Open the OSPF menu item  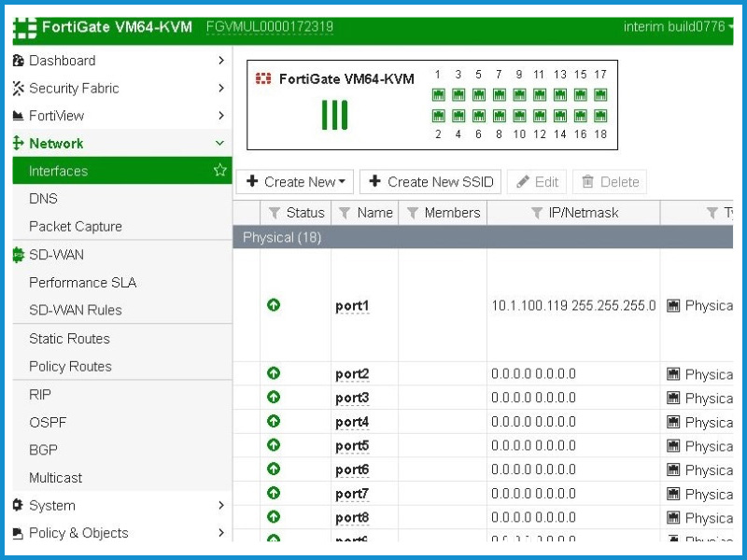click(x=48, y=423)
